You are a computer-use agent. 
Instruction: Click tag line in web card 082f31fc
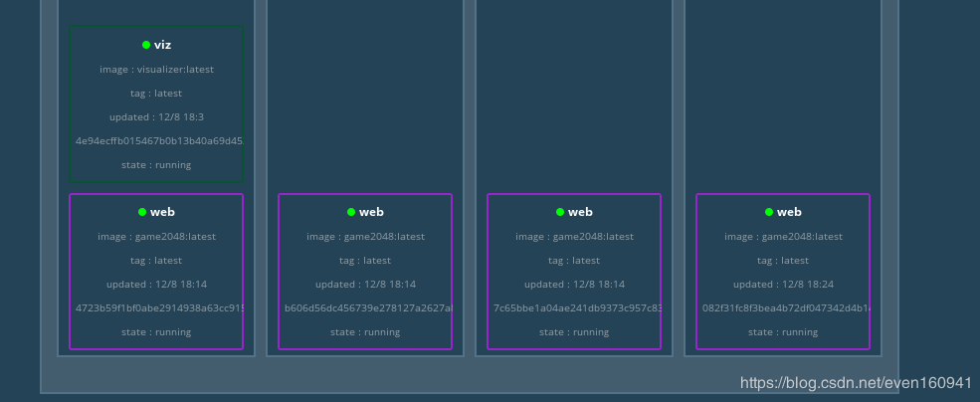[783, 260]
